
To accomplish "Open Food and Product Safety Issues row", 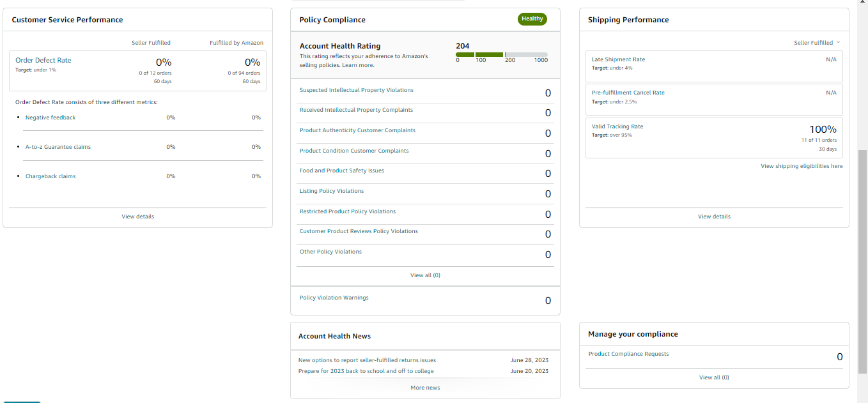I will [425, 173].
